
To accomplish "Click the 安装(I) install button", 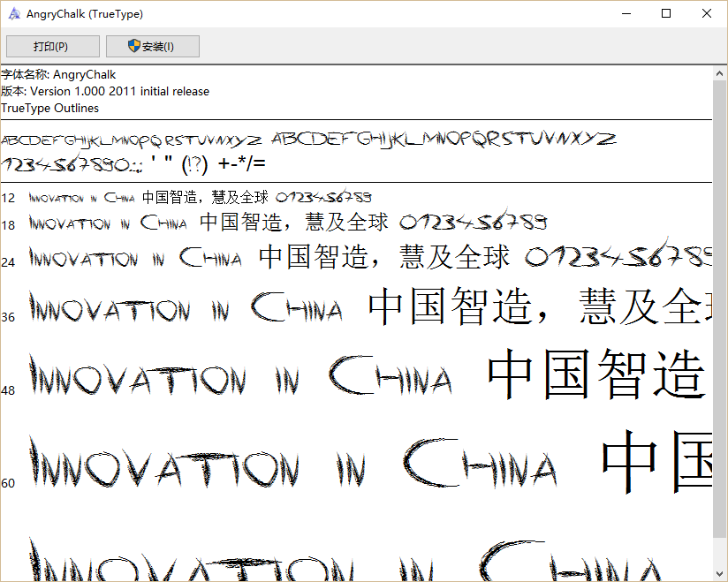I will tap(153, 47).
